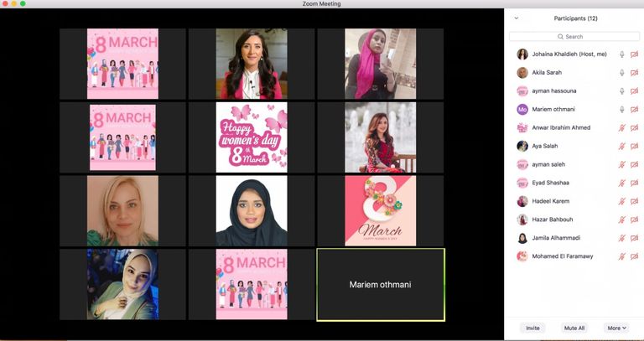Click muted mic icon for Aya Salah

[x=621, y=147]
